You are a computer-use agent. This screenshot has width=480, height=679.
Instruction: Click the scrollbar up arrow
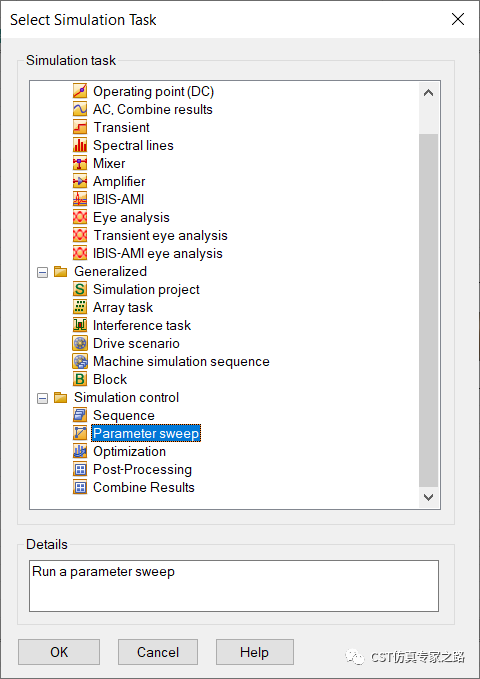tap(428, 93)
